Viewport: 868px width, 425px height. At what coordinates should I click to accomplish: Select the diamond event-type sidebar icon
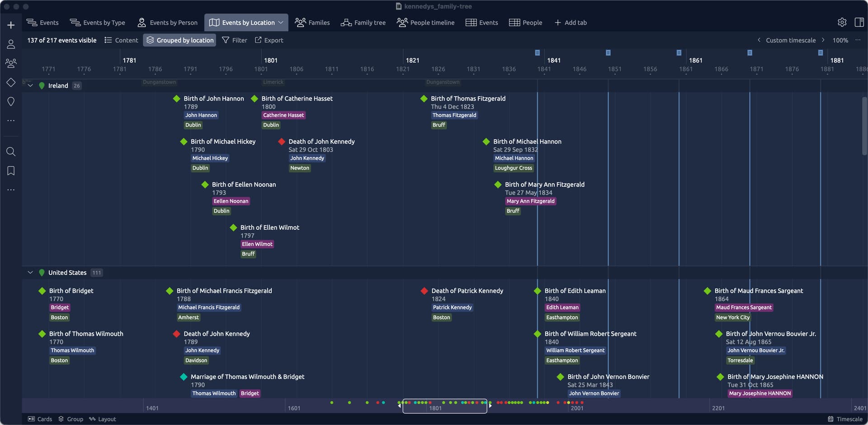[11, 82]
